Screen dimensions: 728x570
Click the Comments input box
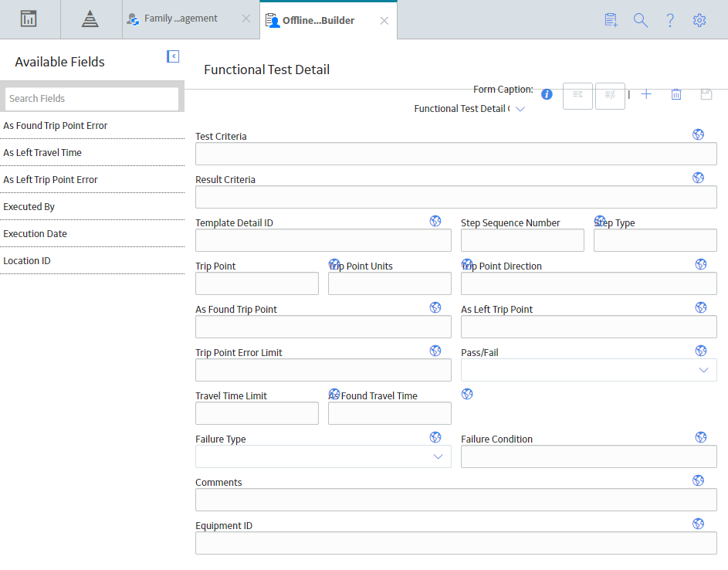456,500
